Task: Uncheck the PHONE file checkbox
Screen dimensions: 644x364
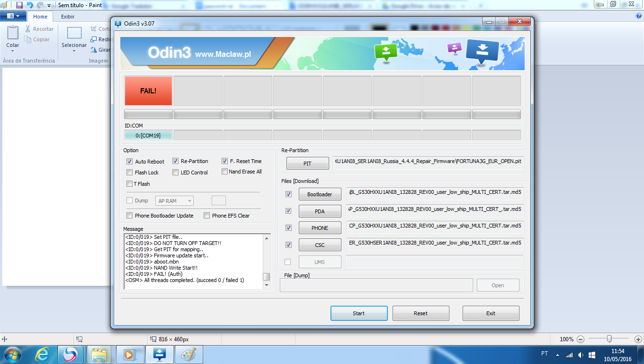Action: click(x=288, y=228)
